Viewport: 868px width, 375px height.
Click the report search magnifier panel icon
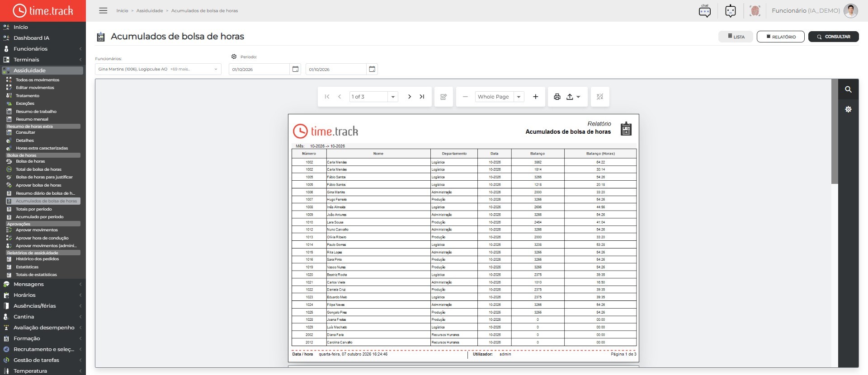coord(848,89)
